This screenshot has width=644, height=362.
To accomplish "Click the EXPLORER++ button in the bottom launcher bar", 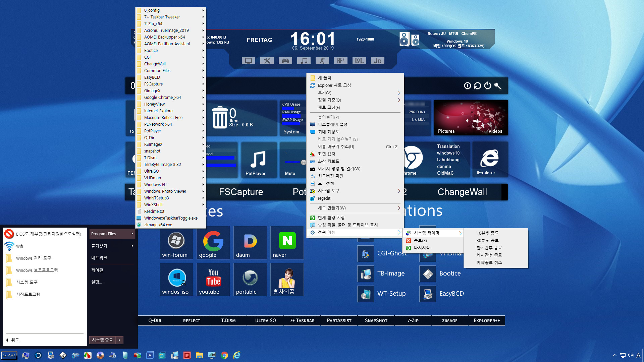I will coord(487,321).
